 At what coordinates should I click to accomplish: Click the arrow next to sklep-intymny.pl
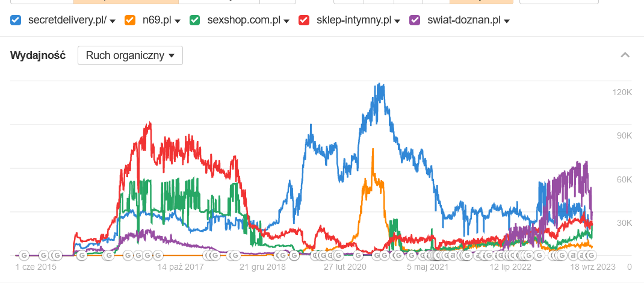397,21
